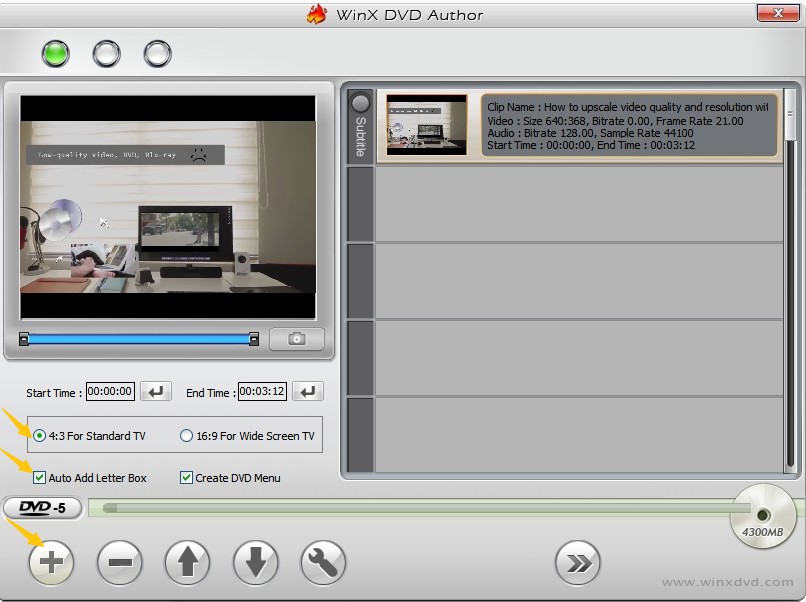Click the second step circle at top
Screen dimensions: 806x602
106,53
